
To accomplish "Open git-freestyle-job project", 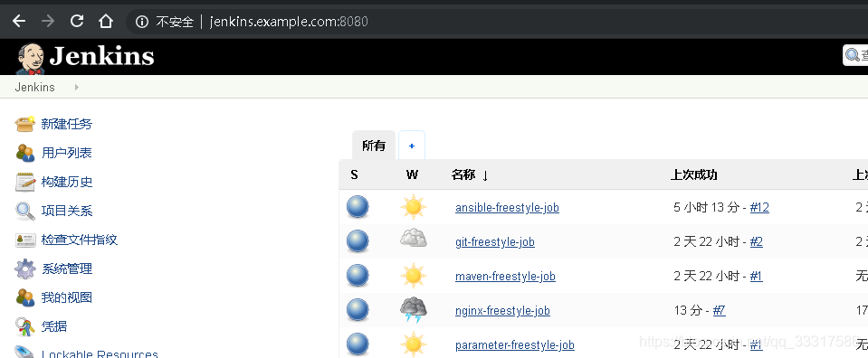I will point(495,241).
